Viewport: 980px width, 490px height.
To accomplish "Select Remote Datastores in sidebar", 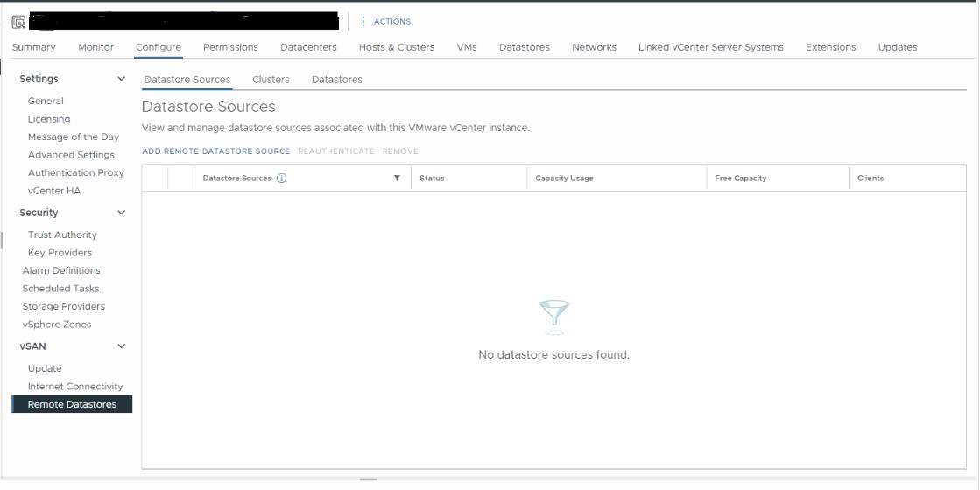I will pyautogui.click(x=72, y=404).
